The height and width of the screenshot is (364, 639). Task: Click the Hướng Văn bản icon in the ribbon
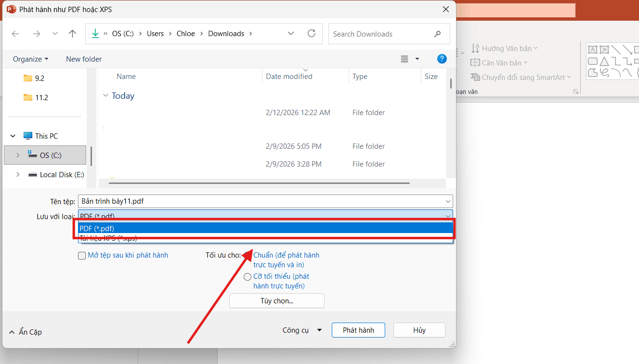pos(476,48)
